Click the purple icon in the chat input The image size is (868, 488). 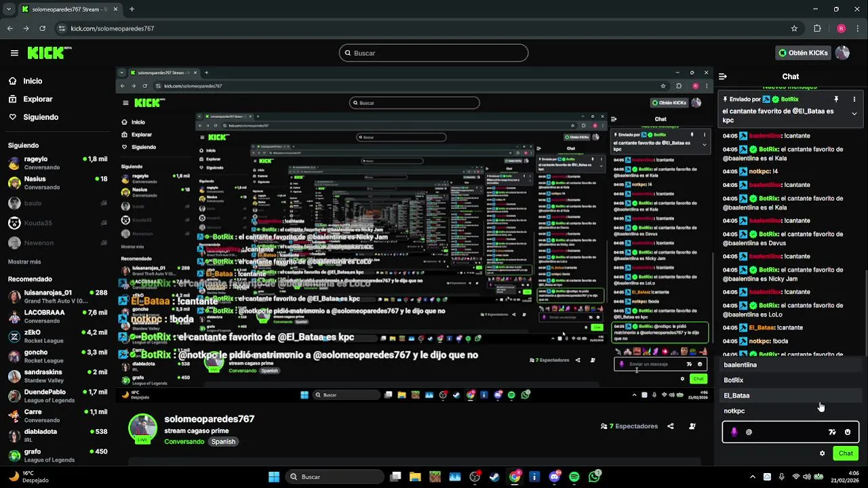tap(734, 432)
